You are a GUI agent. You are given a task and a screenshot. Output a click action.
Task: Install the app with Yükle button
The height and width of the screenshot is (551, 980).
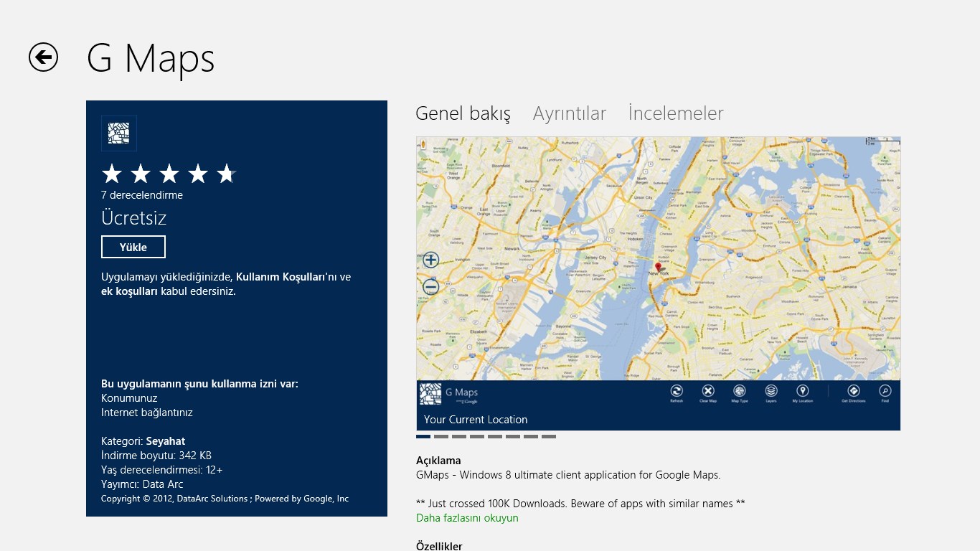tap(133, 247)
